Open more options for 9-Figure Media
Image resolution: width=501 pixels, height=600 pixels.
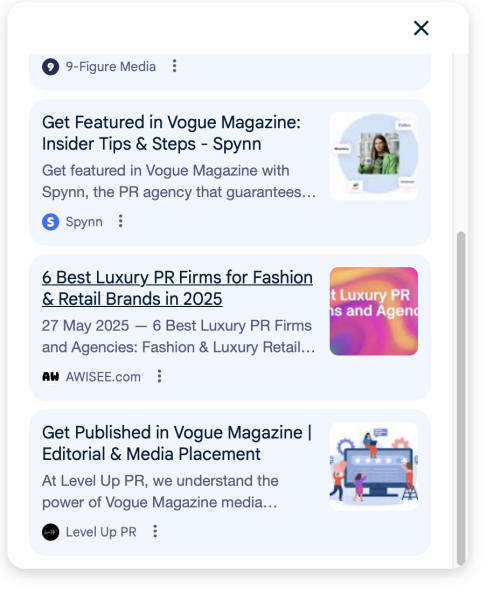pos(174,66)
